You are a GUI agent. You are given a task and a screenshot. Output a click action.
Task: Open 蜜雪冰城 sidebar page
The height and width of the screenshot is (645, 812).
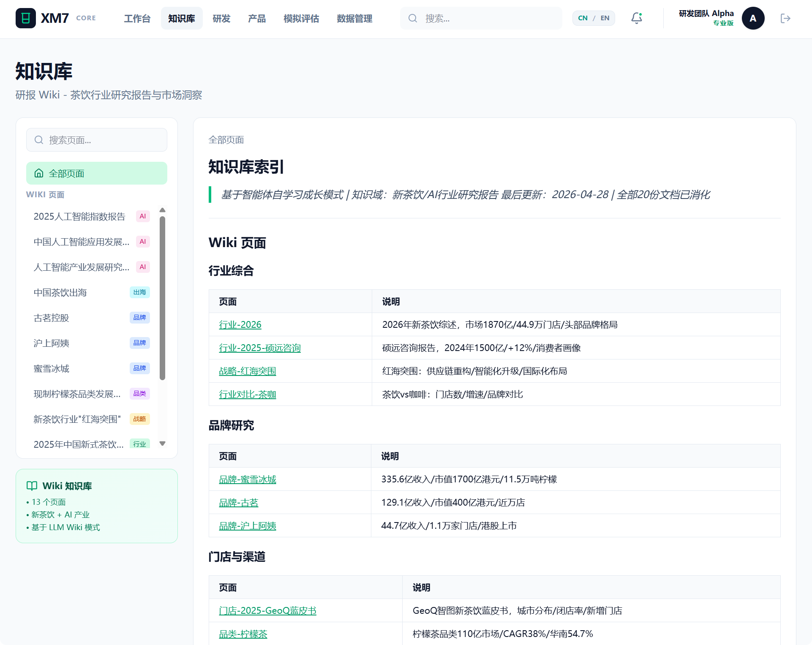pyautogui.click(x=91, y=368)
